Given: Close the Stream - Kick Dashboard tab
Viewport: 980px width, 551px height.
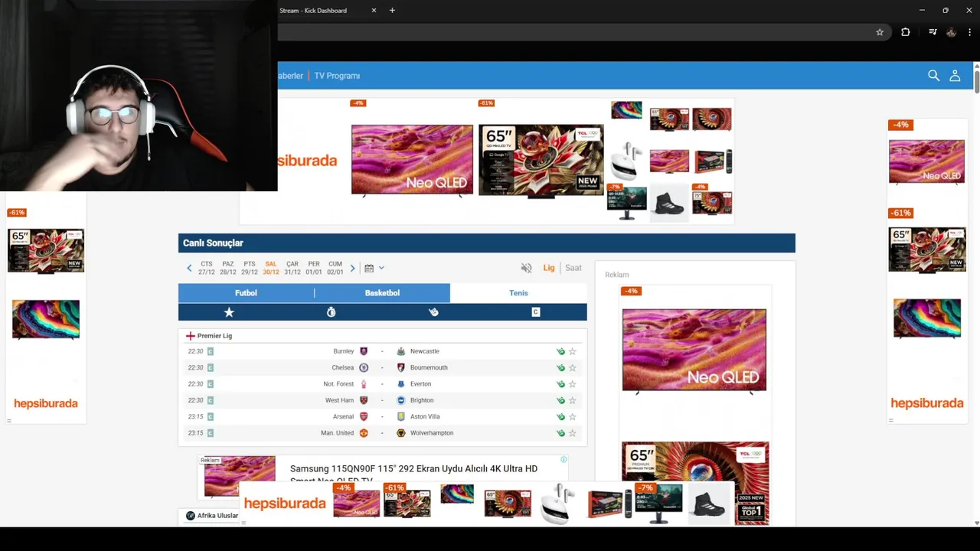Looking at the screenshot, I should click(374, 11).
